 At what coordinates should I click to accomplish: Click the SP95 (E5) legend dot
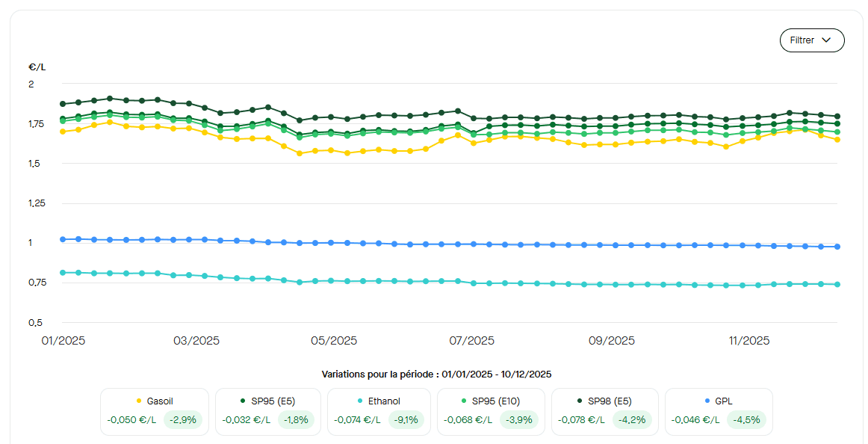[x=243, y=401]
